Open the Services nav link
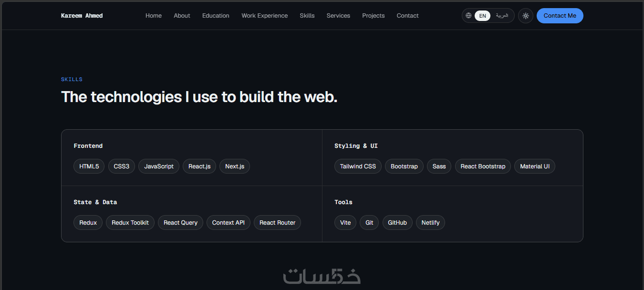Image resolution: width=644 pixels, height=290 pixels. [x=338, y=16]
